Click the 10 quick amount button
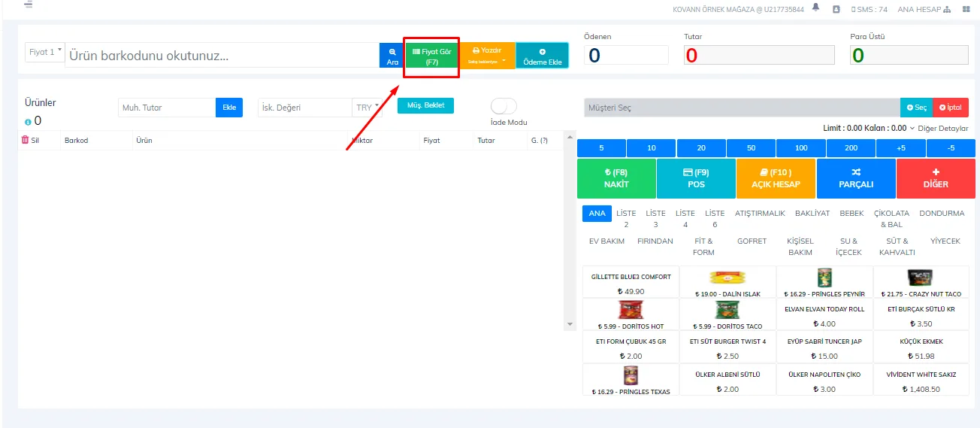 pos(651,148)
